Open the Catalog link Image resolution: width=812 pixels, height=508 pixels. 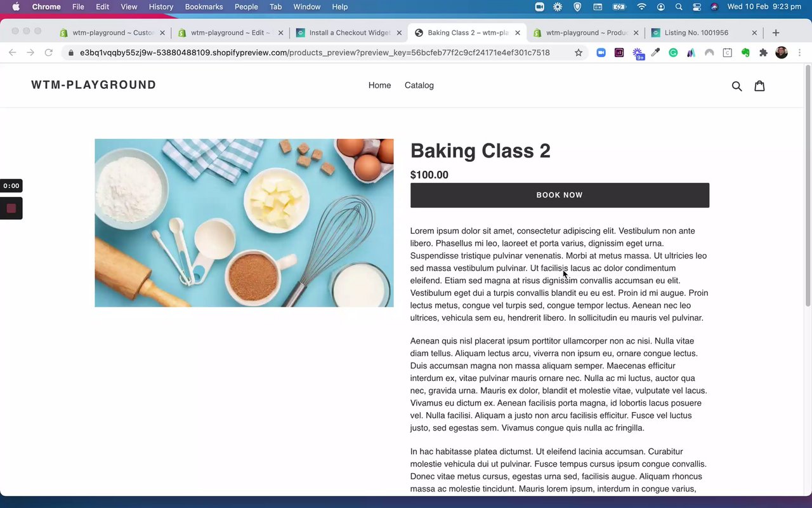tap(419, 86)
